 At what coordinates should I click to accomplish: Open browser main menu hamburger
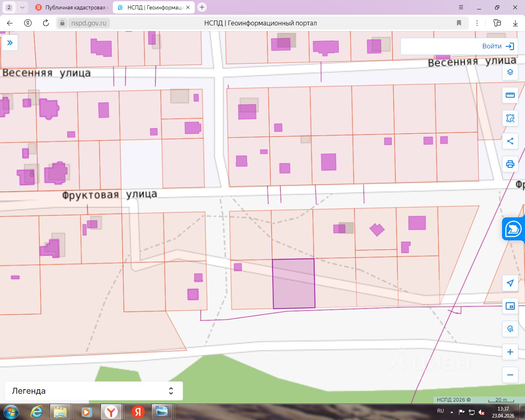461,7
